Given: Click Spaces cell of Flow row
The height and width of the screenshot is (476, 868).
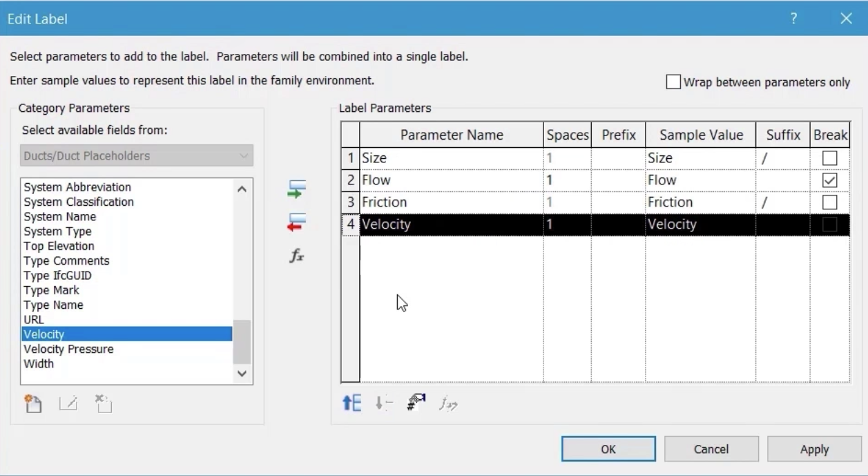Looking at the screenshot, I should point(568,180).
